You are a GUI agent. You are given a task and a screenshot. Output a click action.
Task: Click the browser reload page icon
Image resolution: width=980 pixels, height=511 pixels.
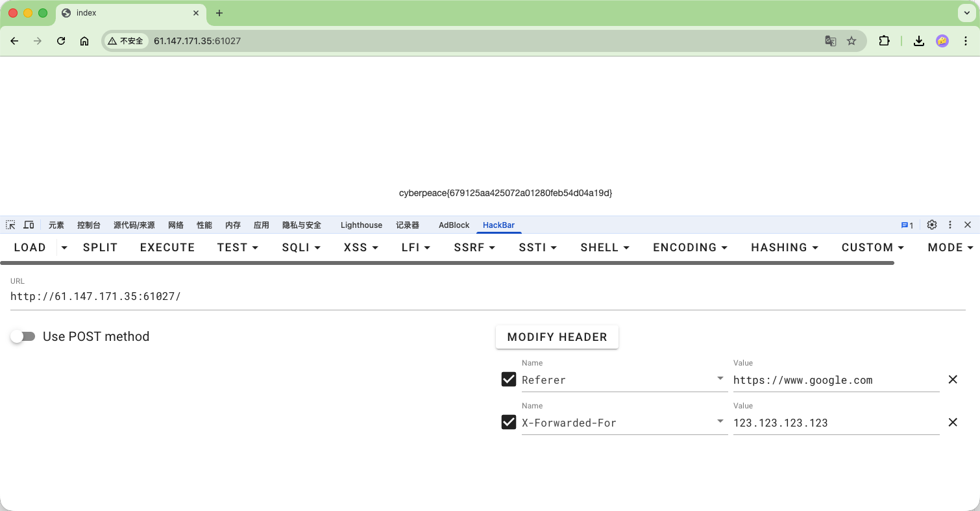click(x=61, y=41)
